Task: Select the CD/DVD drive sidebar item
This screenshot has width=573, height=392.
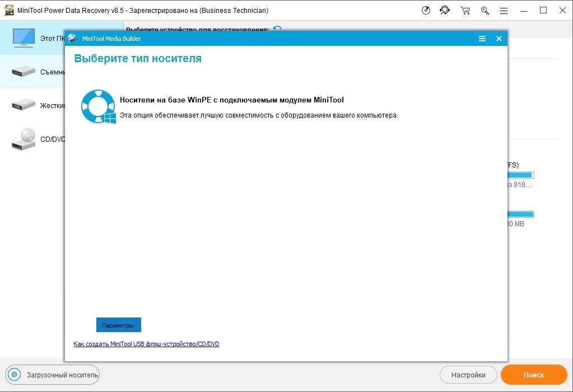Action: point(33,139)
